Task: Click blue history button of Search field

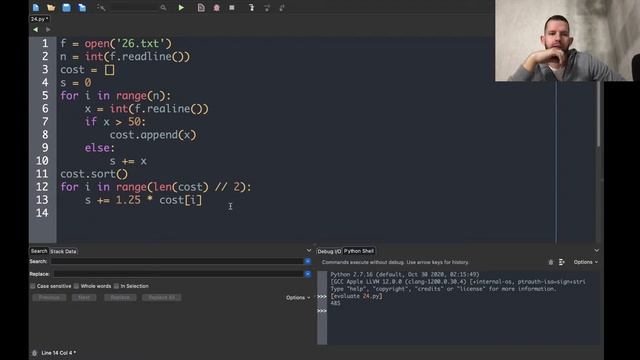Action: click(x=308, y=261)
